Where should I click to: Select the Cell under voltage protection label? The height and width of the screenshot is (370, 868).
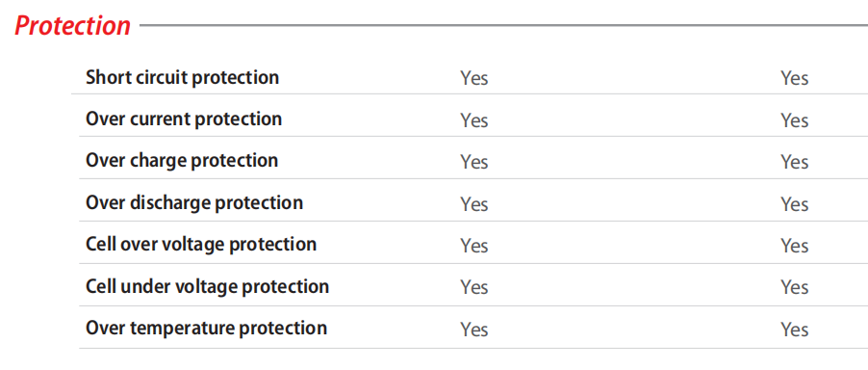(x=207, y=286)
